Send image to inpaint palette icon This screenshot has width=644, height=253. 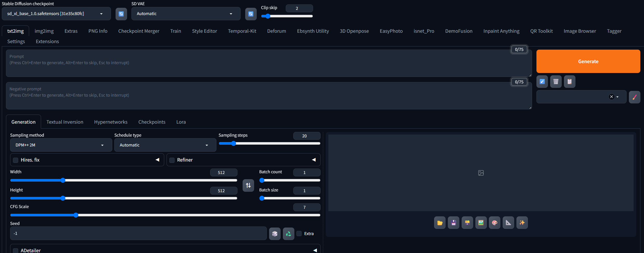click(x=495, y=223)
